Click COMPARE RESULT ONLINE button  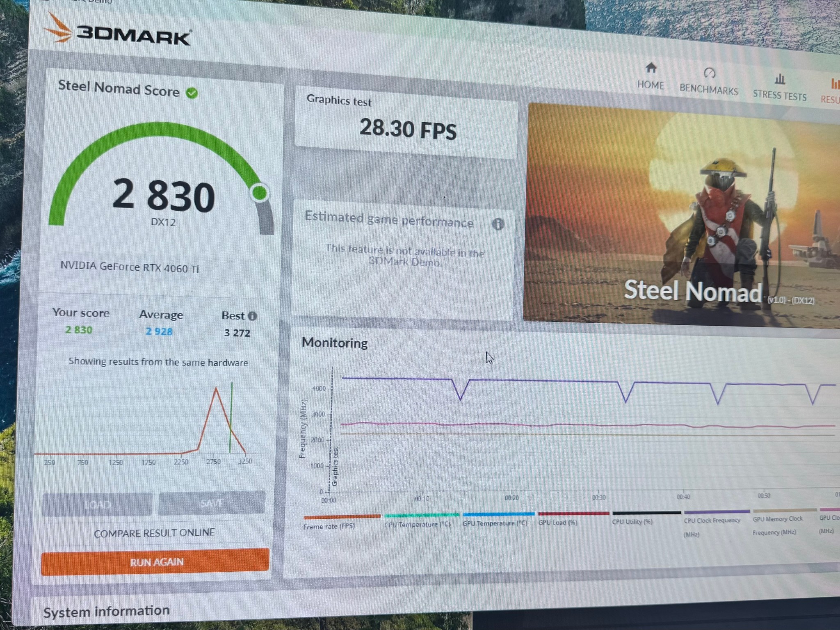coord(154,532)
